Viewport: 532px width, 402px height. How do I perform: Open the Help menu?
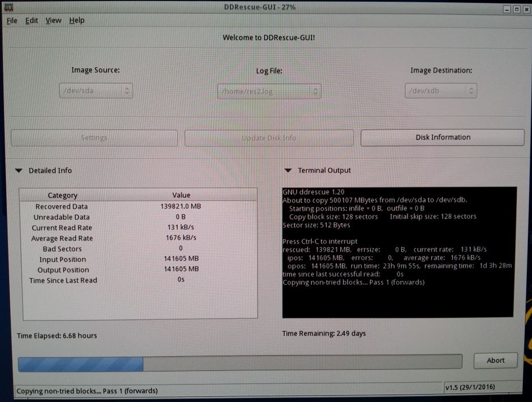[x=76, y=21]
